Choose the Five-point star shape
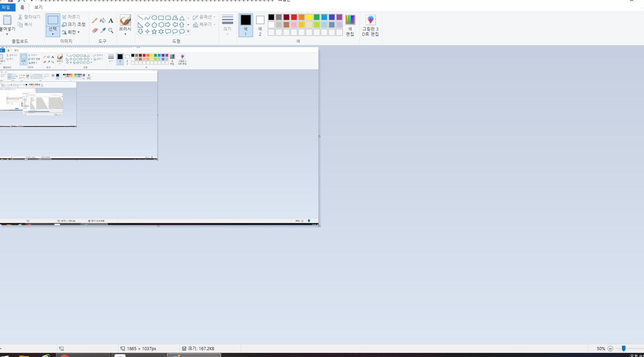 (x=154, y=32)
